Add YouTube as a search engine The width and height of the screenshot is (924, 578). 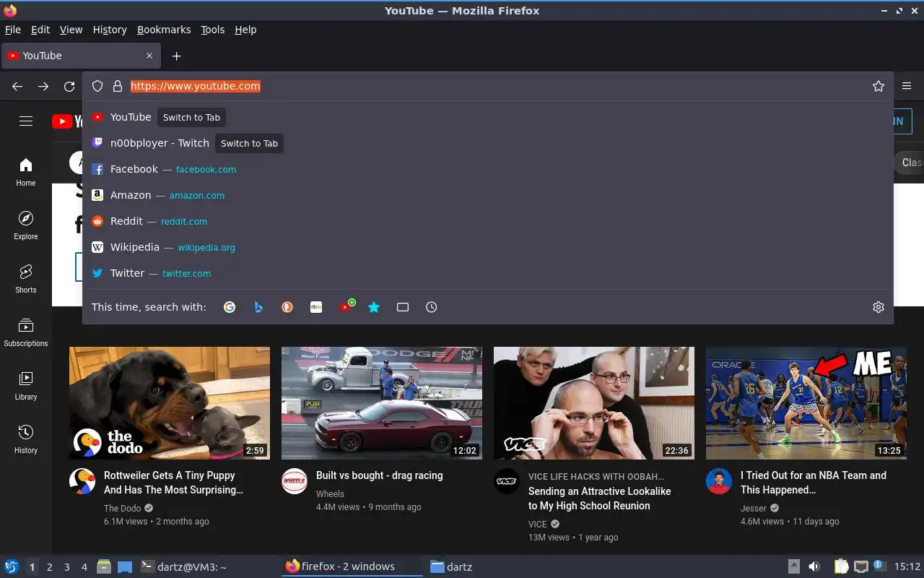[x=346, y=306]
